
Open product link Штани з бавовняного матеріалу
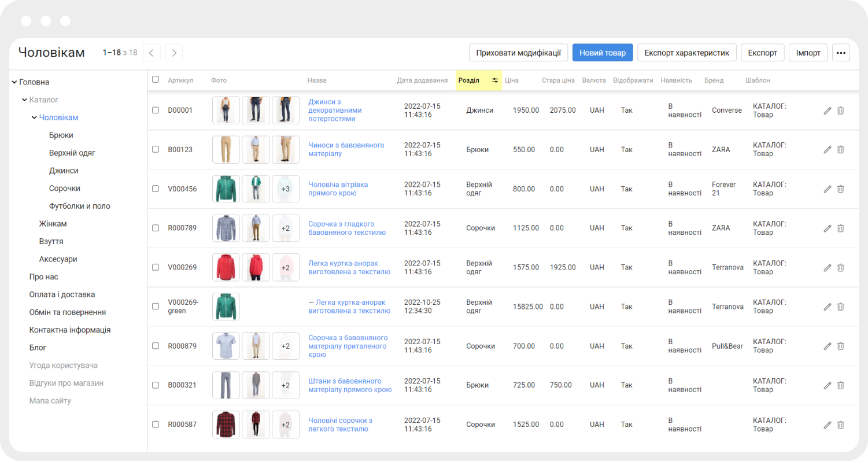pos(350,385)
